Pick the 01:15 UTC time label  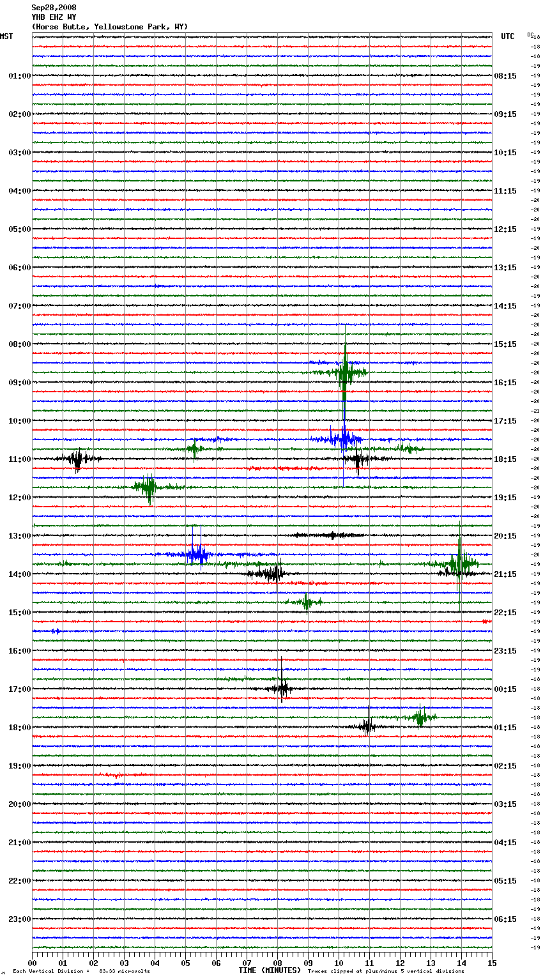[505, 728]
